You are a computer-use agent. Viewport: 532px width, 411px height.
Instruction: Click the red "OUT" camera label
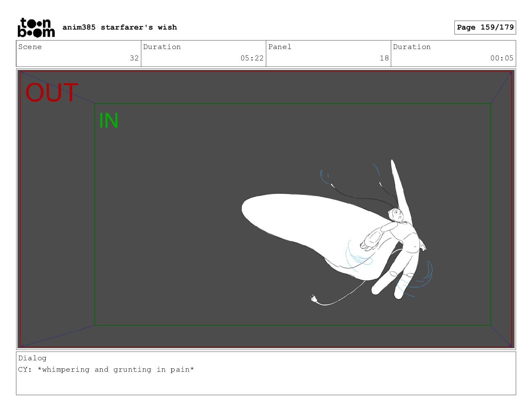[52, 92]
